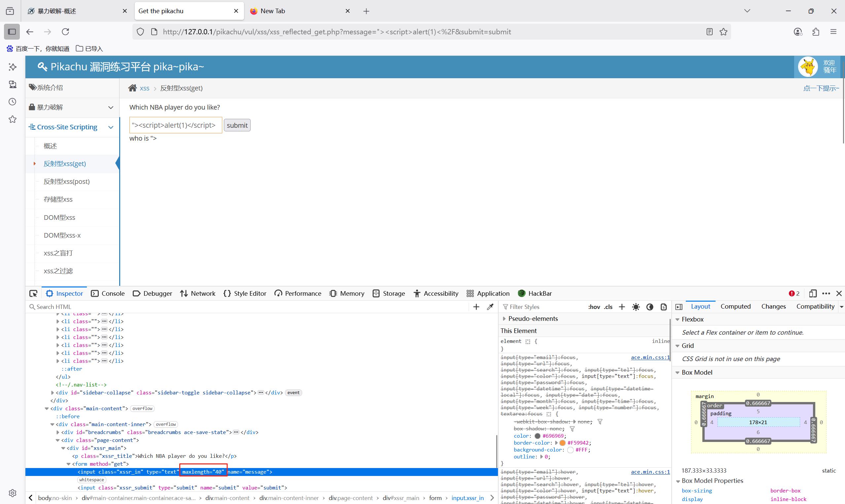Switch to the Computed tab

[736, 306]
